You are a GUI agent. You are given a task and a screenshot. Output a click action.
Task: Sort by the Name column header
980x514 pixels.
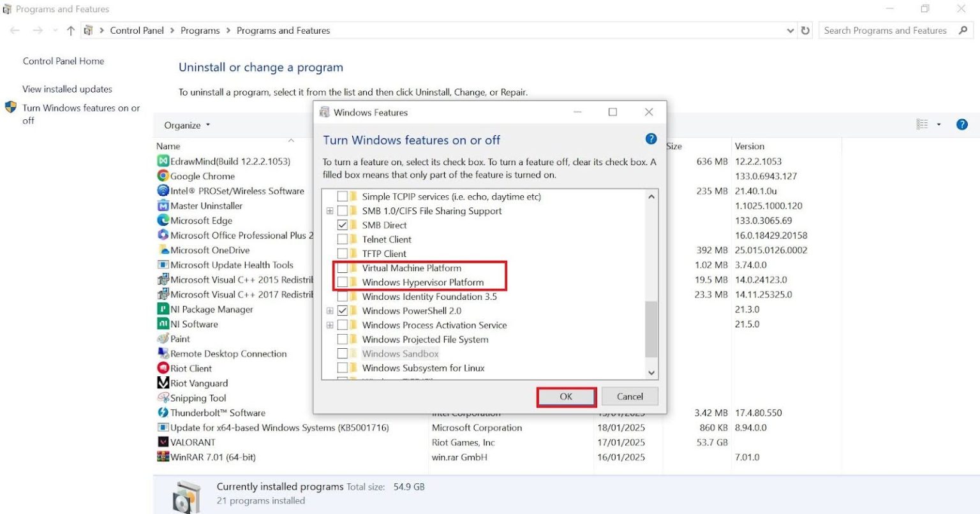point(168,146)
